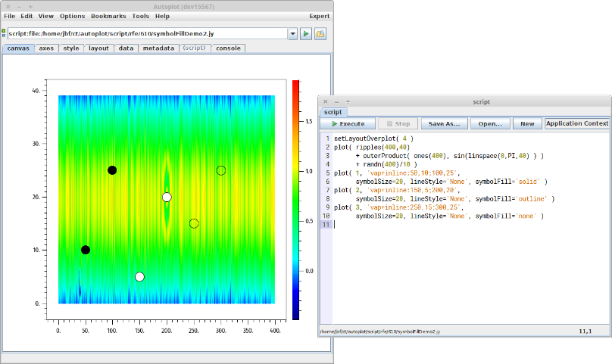Click the white outlined symbol near x=200
Viewport: 612px width, 364px height.
167,198
